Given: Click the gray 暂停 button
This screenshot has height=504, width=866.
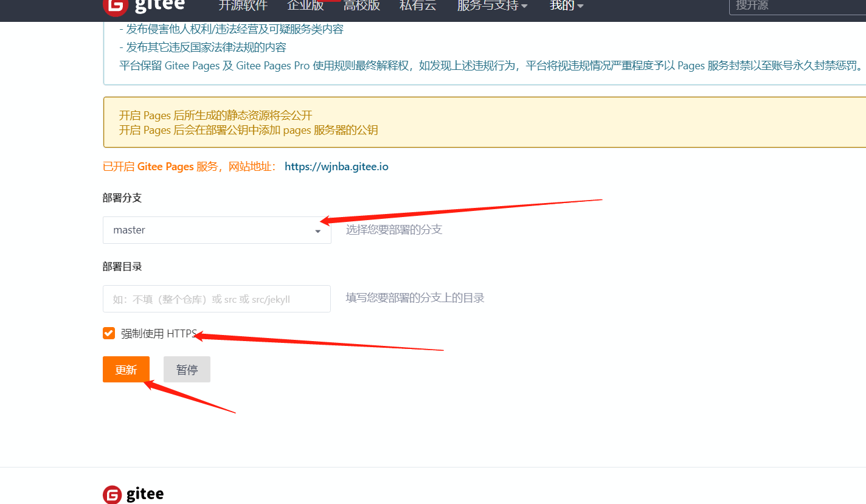Looking at the screenshot, I should [x=187, y=370].
